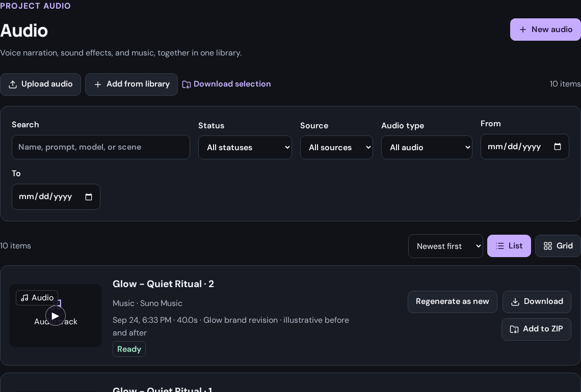581x392 pixels.
Task: Click the folder icon beside Download selection
Action: pyautogui.click(x=187, y=85)
